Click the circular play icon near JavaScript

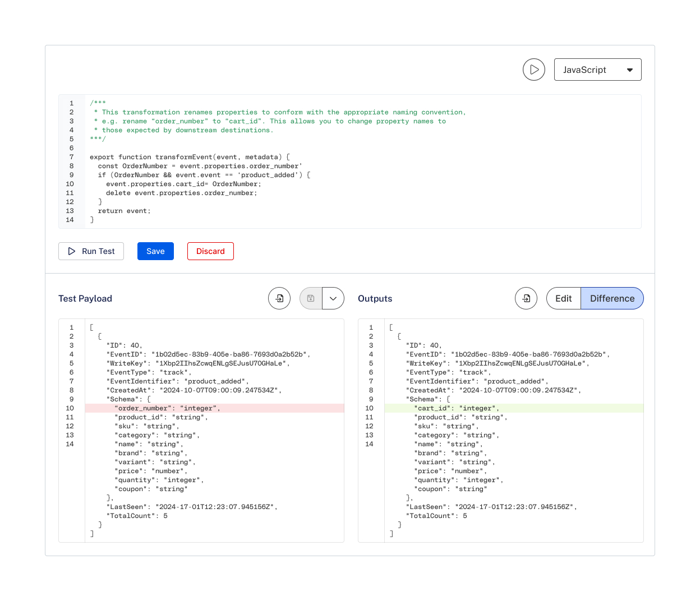pyautogui.click(x=534, y=70)
